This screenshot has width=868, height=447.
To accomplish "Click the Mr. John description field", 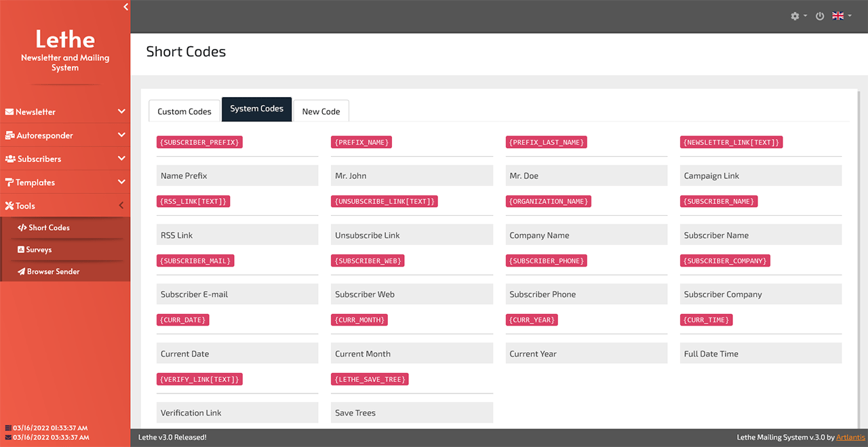I will tap(412, 176).
